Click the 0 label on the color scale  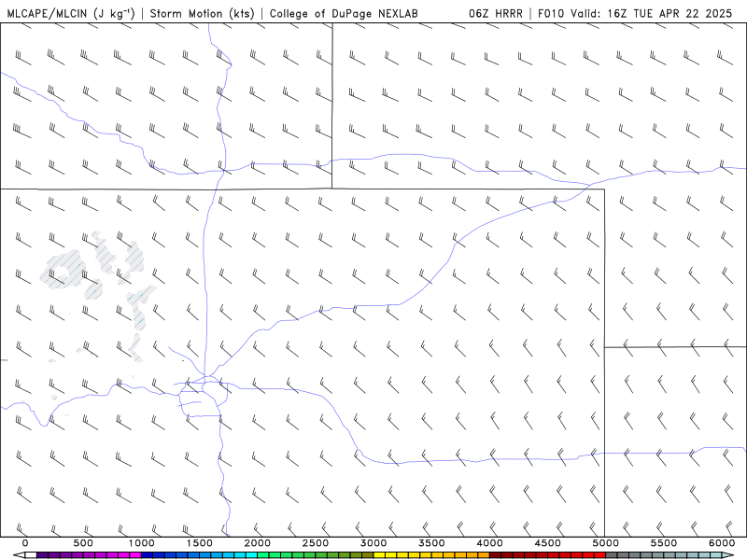point(25,543)
